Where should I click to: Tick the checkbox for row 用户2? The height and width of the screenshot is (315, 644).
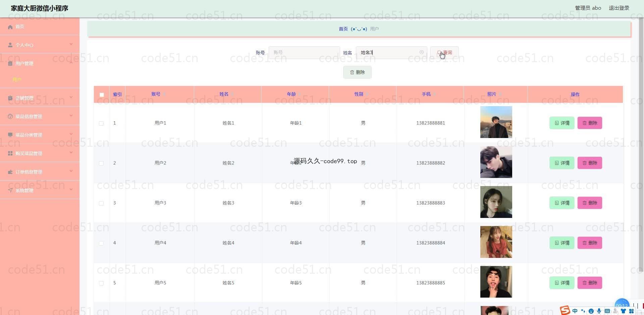click(x=101, y=163)
